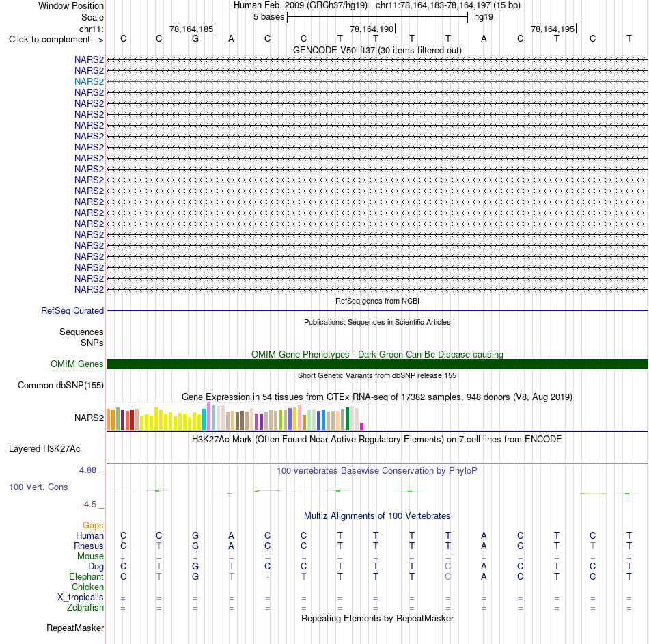Open the RepeatMasker track label

[x=75, y=628]
